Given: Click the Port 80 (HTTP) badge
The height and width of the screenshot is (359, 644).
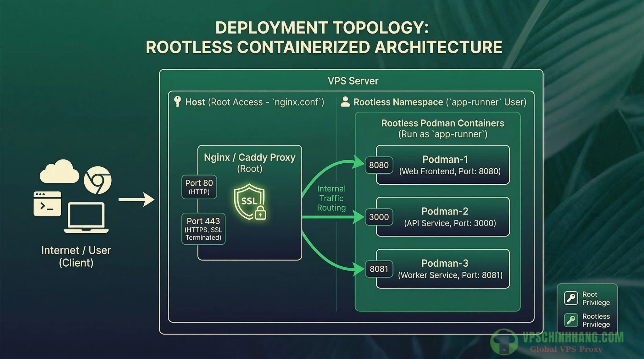Looking at the screenshot, I should point(199,187).
